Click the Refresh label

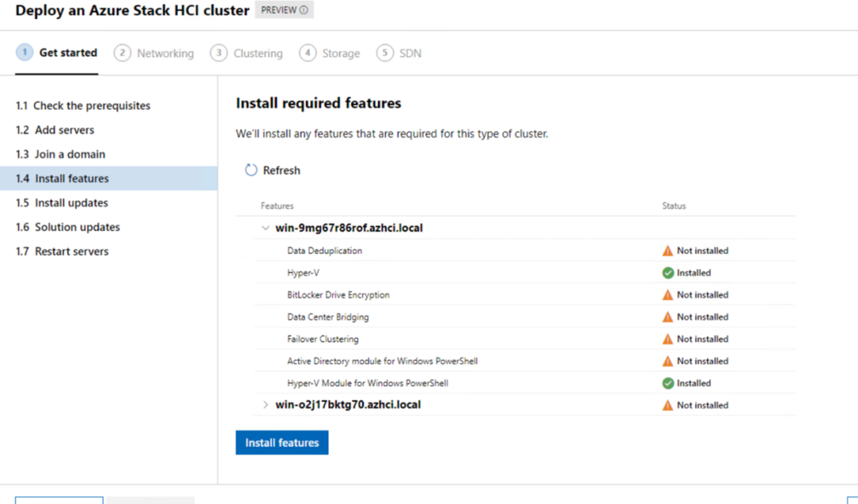281,171
